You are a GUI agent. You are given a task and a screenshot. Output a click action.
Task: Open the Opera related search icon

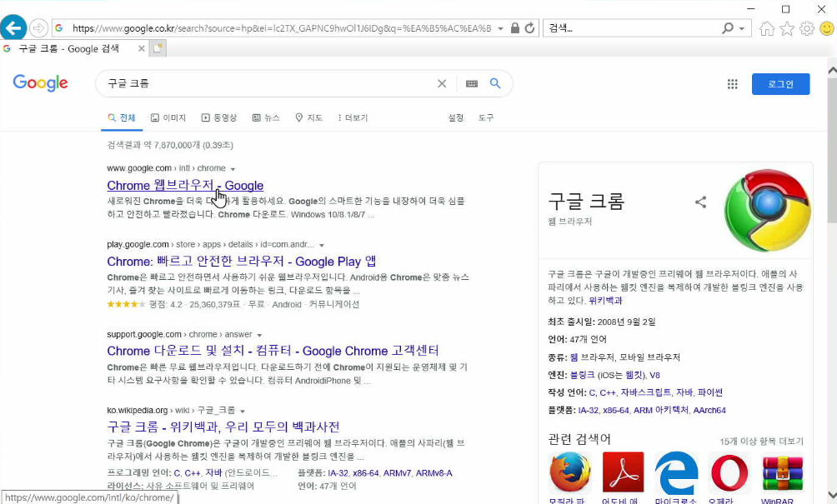(x=729, y=472)
